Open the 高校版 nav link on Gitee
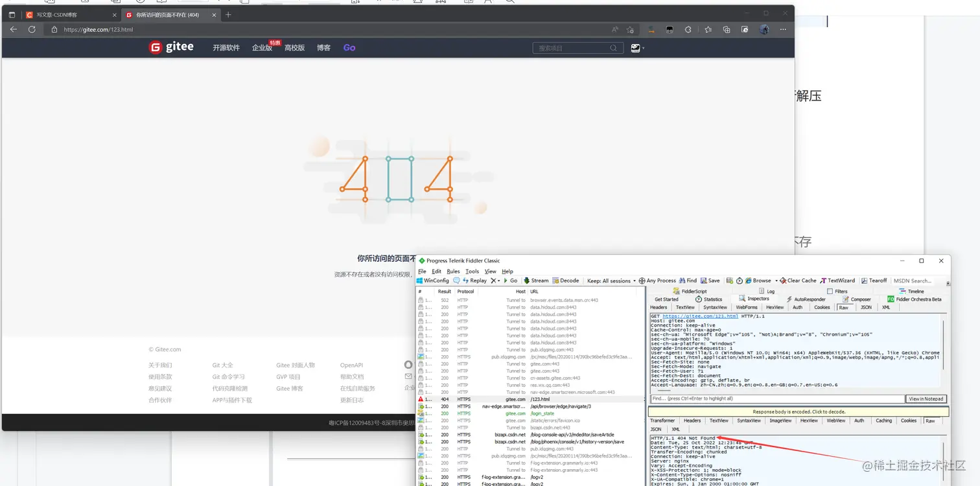This screenshot has height=486, width=980. tap(294, 48)
